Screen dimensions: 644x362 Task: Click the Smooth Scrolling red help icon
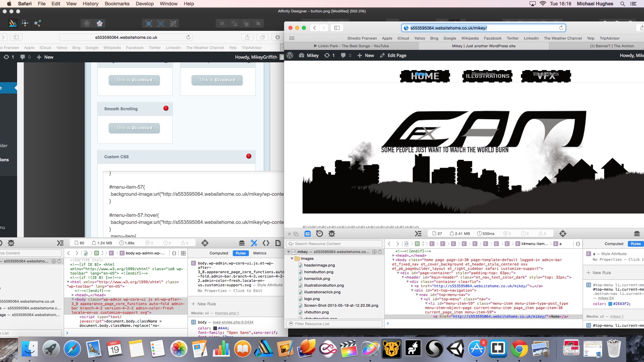166,108
